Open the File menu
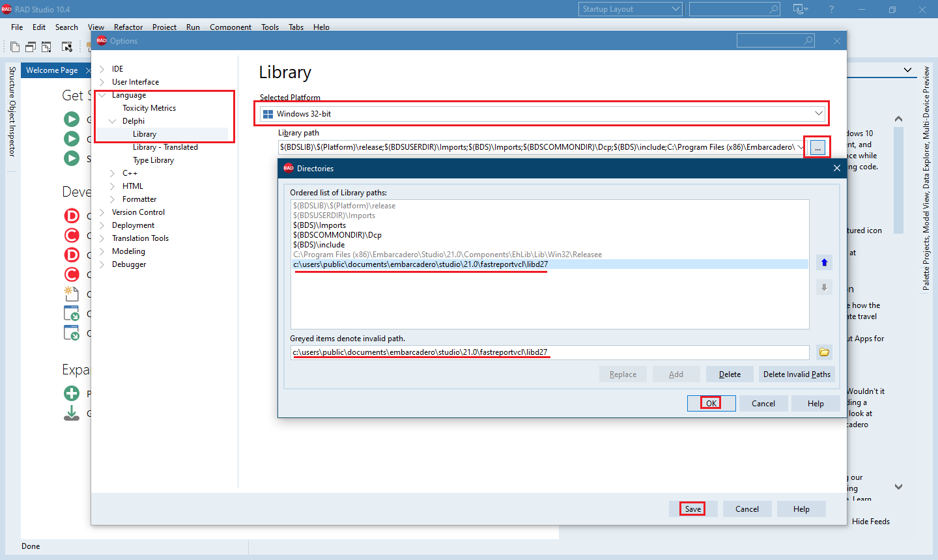938x560 pixels. coord(17,27)
